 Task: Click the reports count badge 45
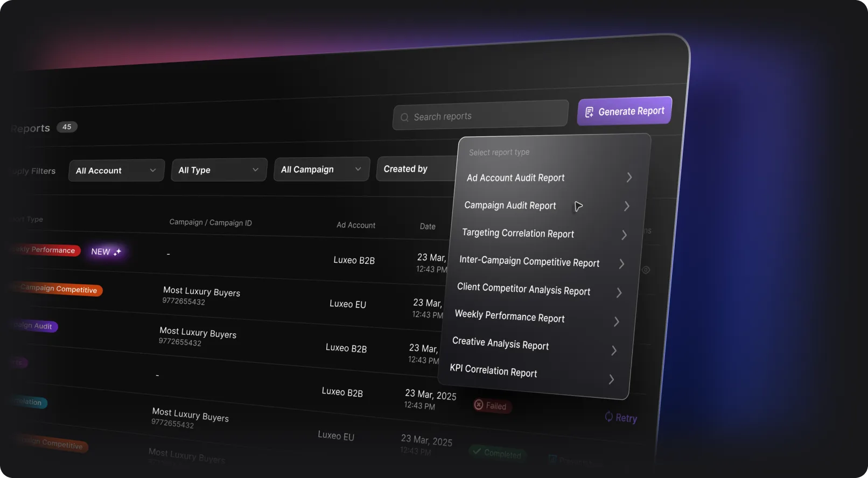pos(67,127)
